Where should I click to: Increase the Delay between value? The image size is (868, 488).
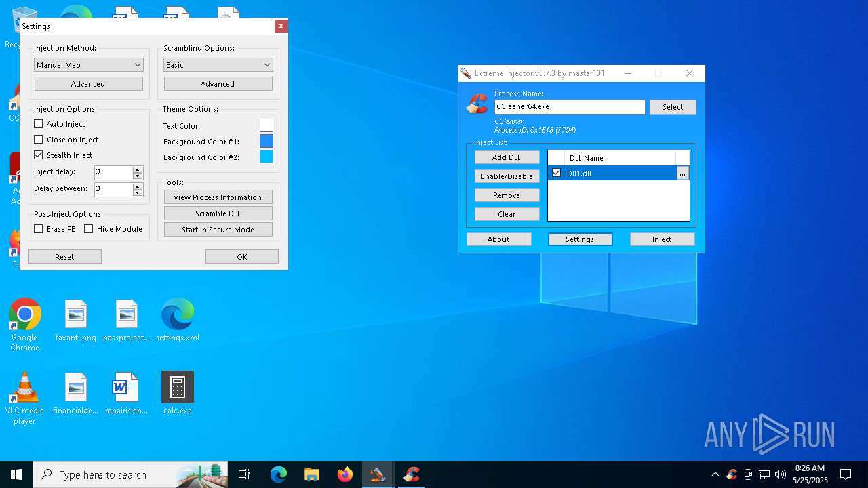click(x=138, y=186)
